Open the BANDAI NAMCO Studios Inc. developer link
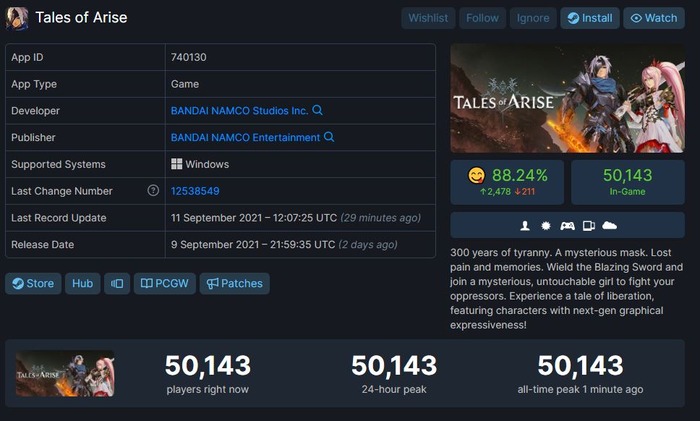This screenshot has width=700, height=421. point(239,111)
